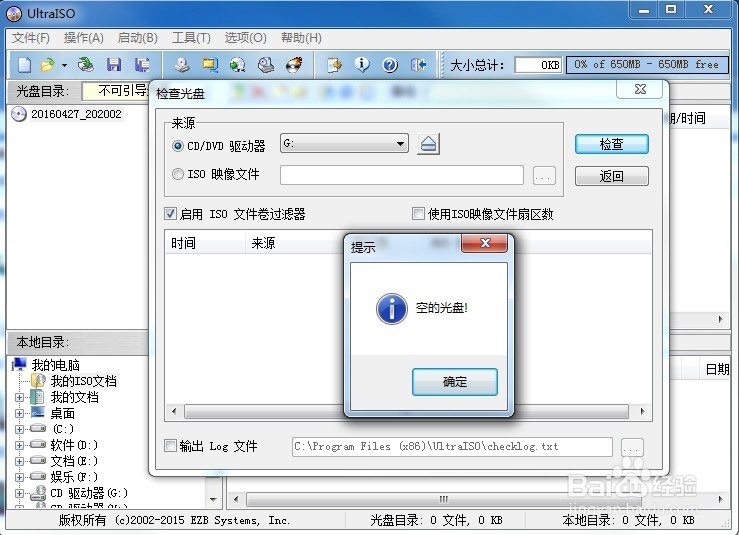Image resolution: width=739 pixels, height=535 pixels.
Task: Click the Open file folder icon
Action: 47,65
